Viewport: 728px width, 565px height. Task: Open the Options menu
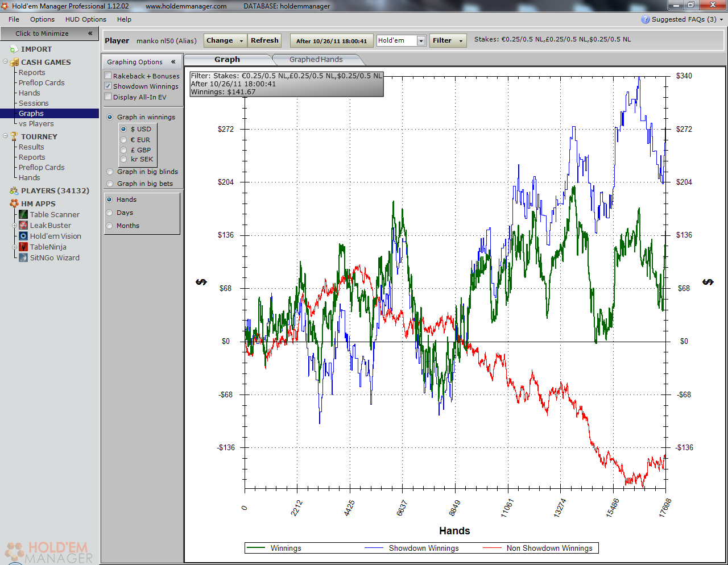pyautogui.click(x=43, y=19)
